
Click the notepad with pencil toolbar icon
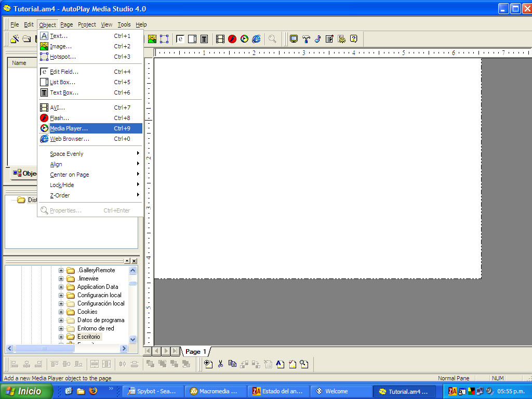pyautogui.click(x=329, y=39)
